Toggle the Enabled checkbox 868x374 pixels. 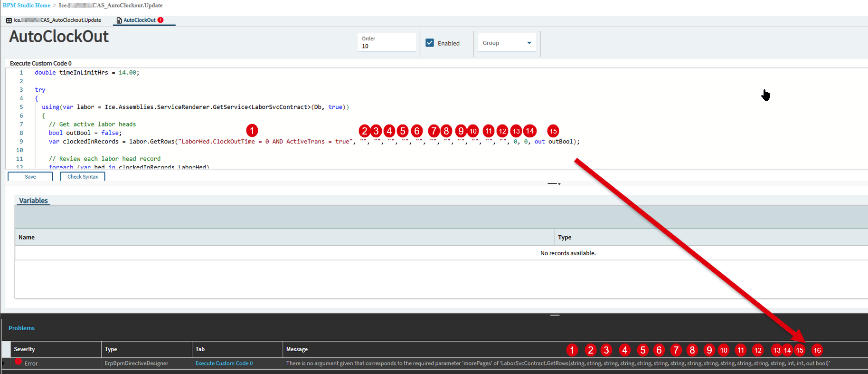[x=430, y=43]
